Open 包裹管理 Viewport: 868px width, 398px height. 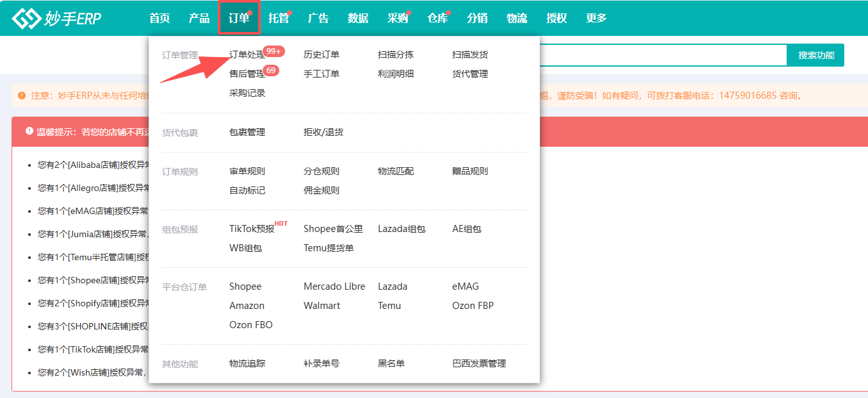point(247,133)
